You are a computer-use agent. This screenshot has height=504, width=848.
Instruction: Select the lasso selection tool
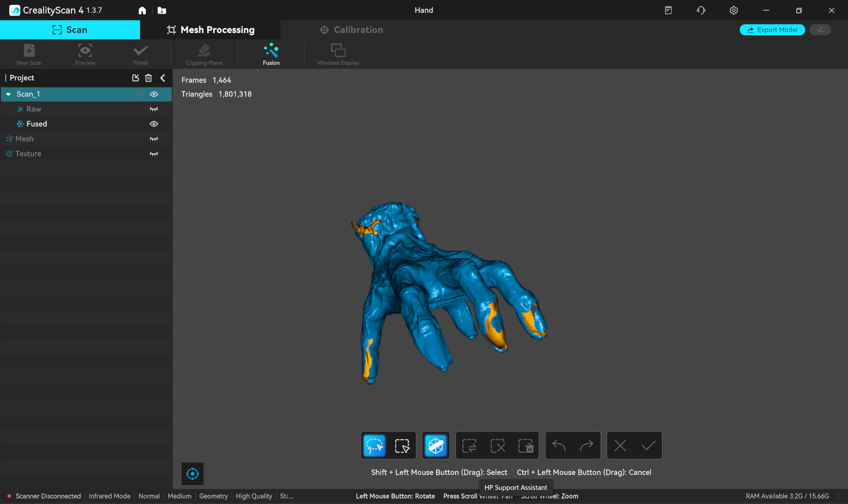tap(374, 446)
